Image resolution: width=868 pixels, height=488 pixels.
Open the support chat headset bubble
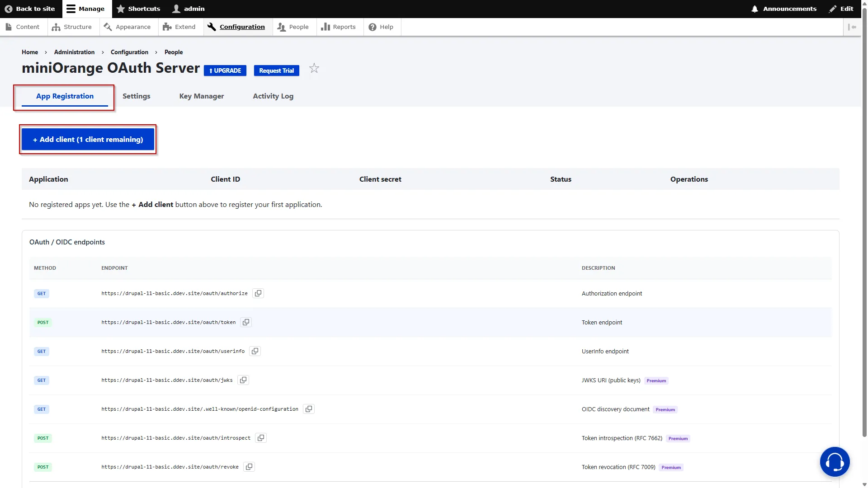pyautogui.click(x=835, y=462)
